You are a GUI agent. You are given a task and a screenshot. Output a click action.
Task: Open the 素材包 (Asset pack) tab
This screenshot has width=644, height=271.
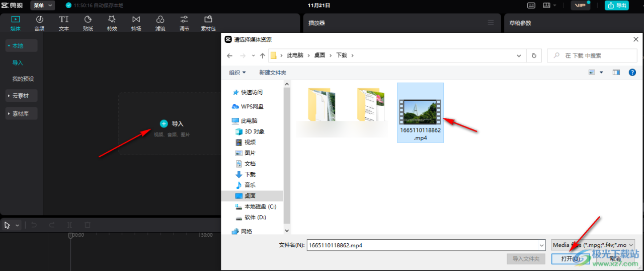click(208, 23)
